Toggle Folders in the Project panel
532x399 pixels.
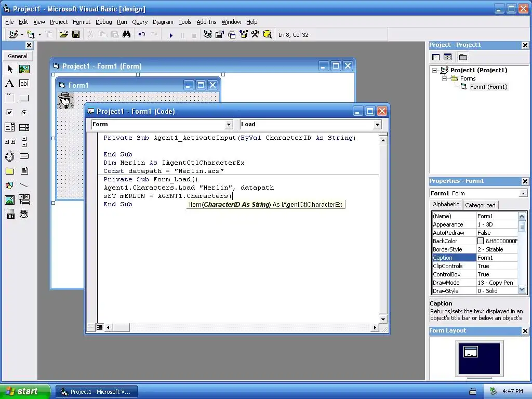coord(463,57)
